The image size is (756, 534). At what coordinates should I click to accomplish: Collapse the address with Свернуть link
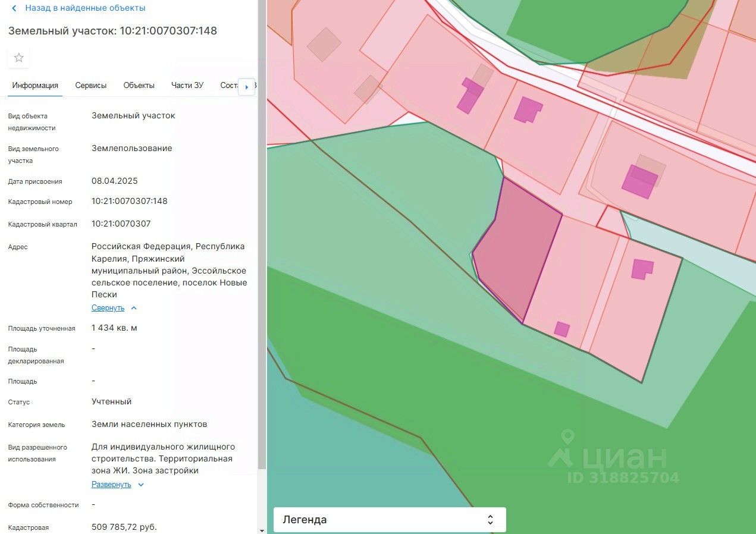click(x=108, y=308)
